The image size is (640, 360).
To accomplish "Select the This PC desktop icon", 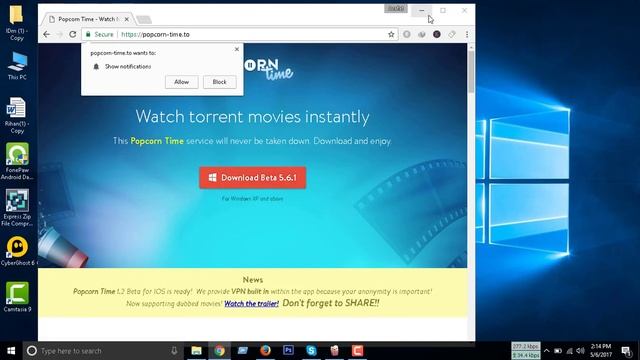I will coord(17,66).
